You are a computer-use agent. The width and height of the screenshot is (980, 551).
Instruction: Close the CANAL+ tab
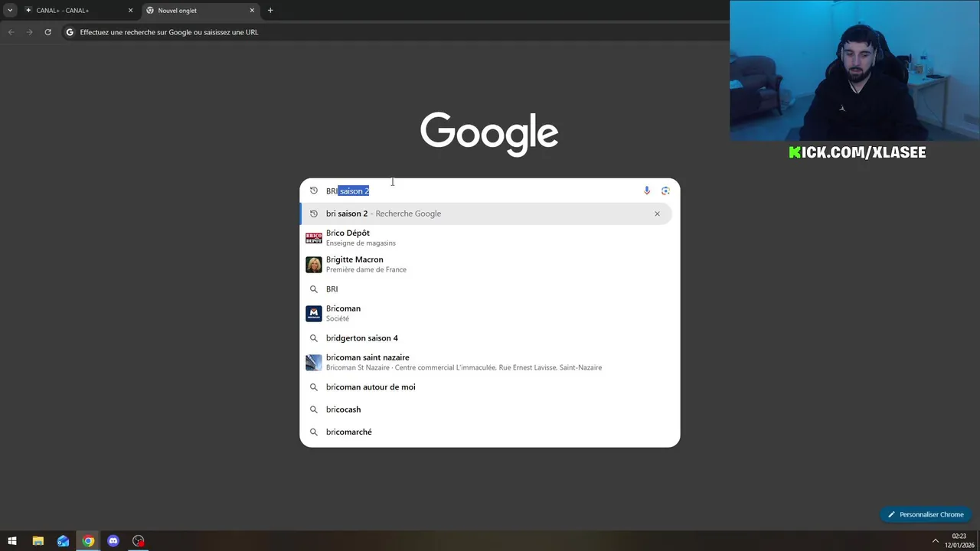pyautogui.click(x=130, y=11)
